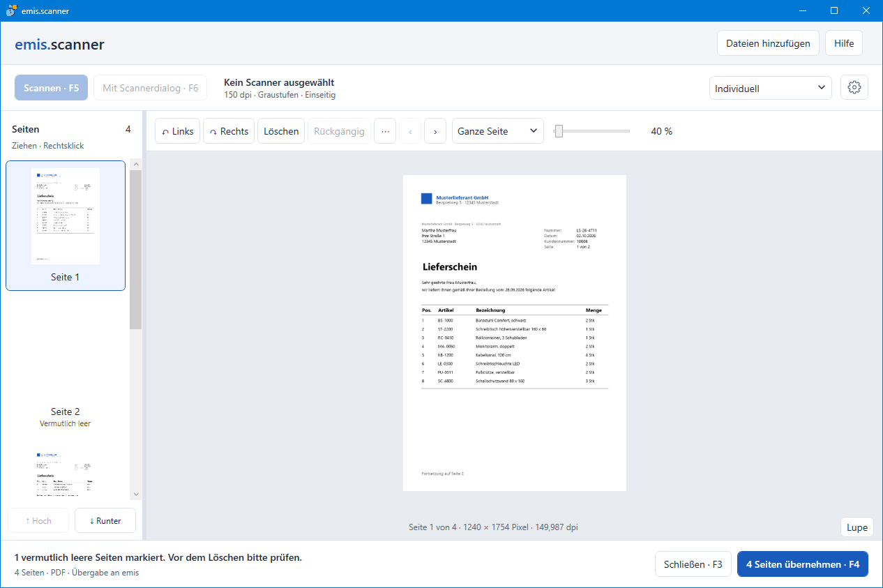This screenshot has height=588, width=883.
Task: Click the emis.scanner title bar app icon
Action: (x=11, y=10)
